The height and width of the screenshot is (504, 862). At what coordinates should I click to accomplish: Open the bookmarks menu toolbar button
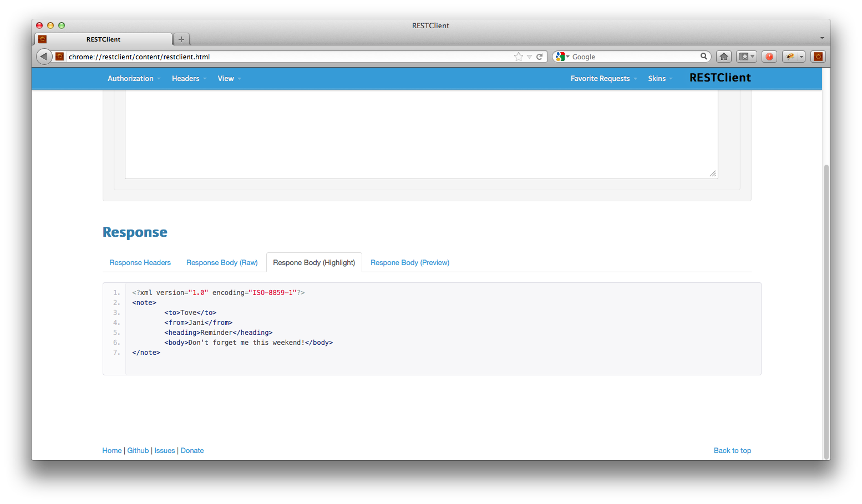pos(746,57)
